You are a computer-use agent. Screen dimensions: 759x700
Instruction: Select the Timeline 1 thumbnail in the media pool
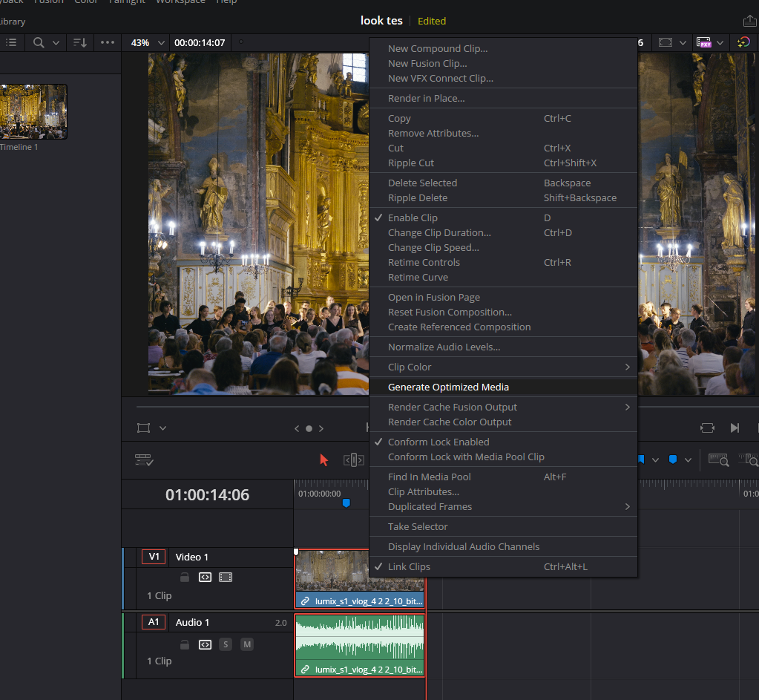[x=33, y=112]
